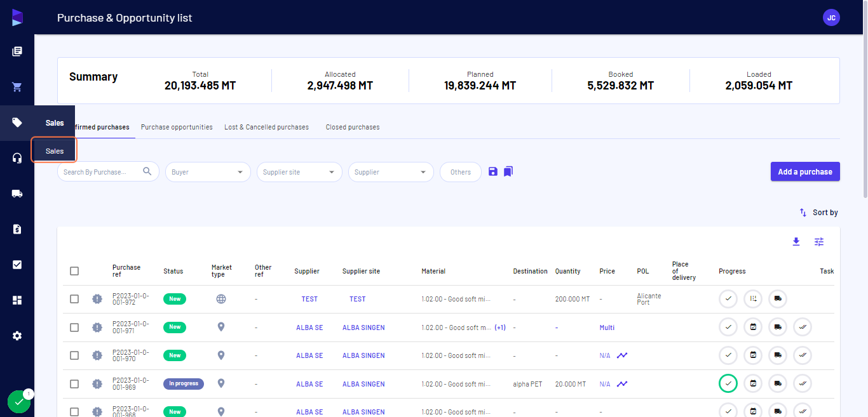The image size is (868, 417).
Task: Open the truck logistics sidebar icon
Action: tap(17, 194)
